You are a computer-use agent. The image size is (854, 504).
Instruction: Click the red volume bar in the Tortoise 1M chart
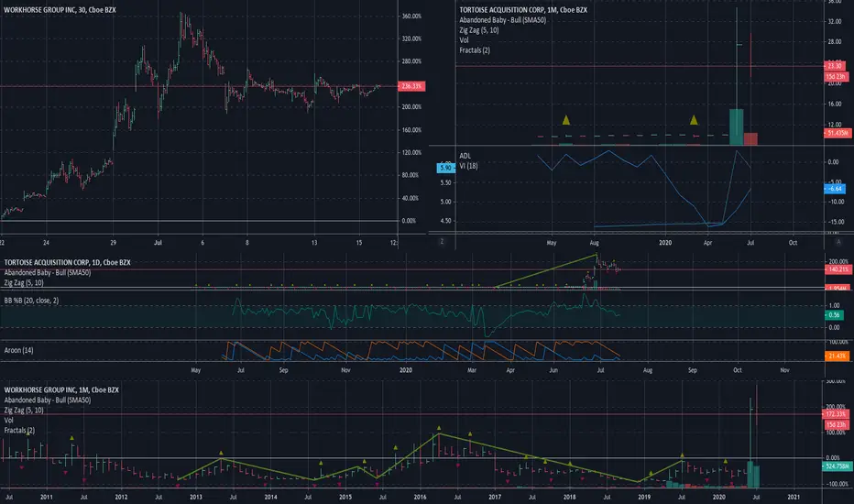[750, 139]
